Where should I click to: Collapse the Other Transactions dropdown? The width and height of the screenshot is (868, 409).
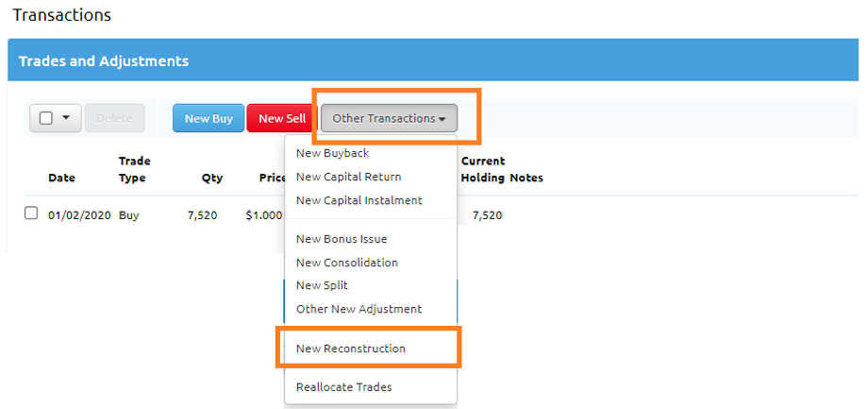(389, 118)
